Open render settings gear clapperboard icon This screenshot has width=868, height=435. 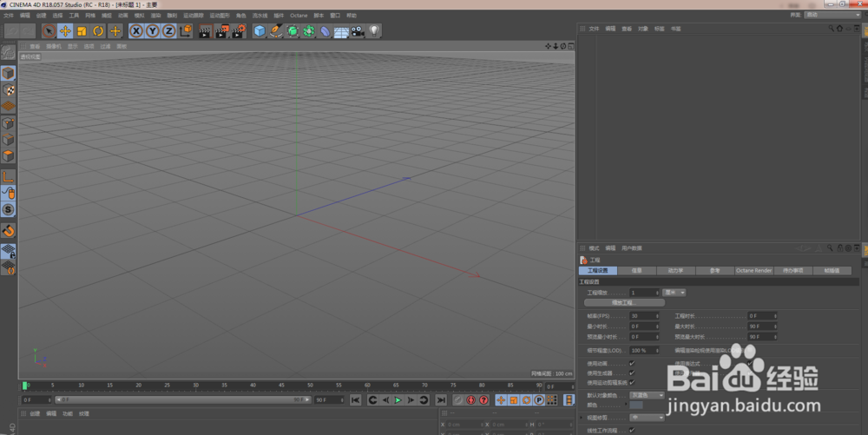point(238,31)
